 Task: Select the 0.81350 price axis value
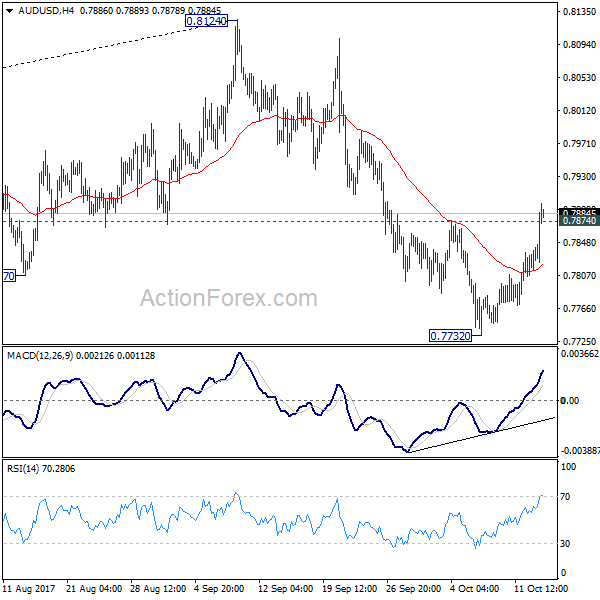[x=579, y=12]
